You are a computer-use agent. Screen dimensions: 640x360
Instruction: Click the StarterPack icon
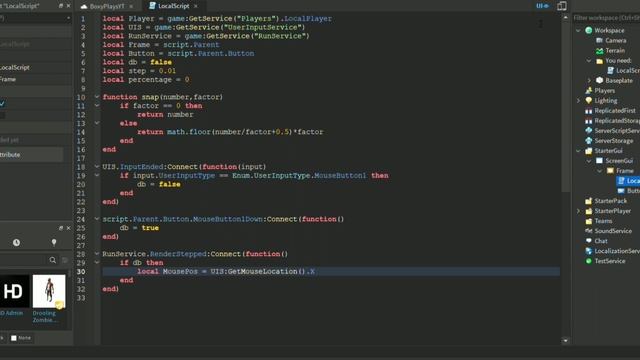(589, 201)
